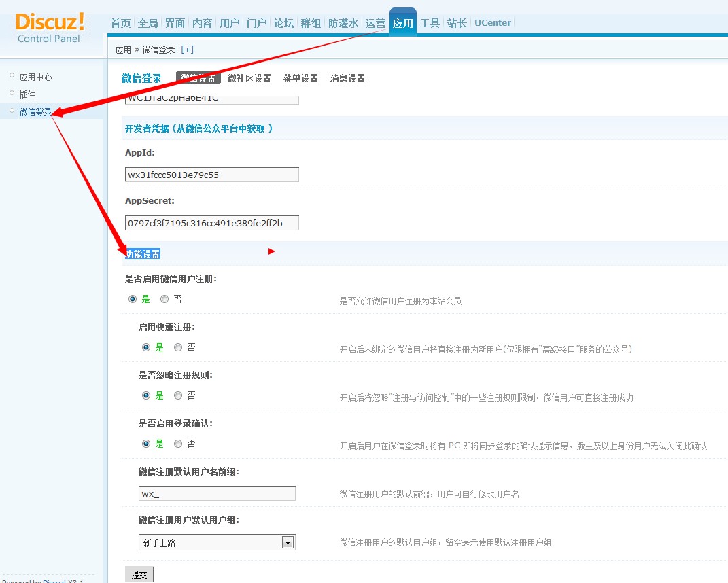Click the 开发者凭据 section heading
Screen dimensions: 728x583
coord(198,128)
